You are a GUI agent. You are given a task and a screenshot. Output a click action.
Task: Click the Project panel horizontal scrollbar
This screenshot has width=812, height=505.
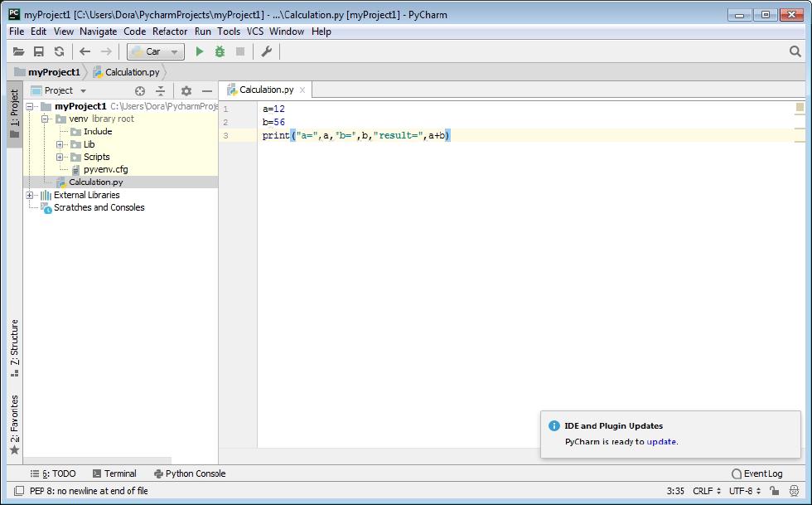(x=98, y=460)
